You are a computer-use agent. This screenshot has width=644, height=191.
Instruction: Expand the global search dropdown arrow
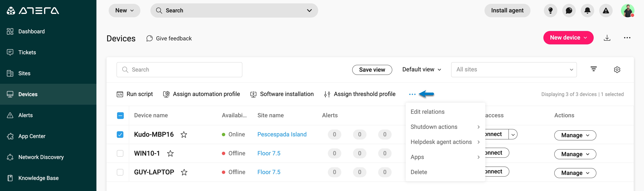click(x=309, y=11)
